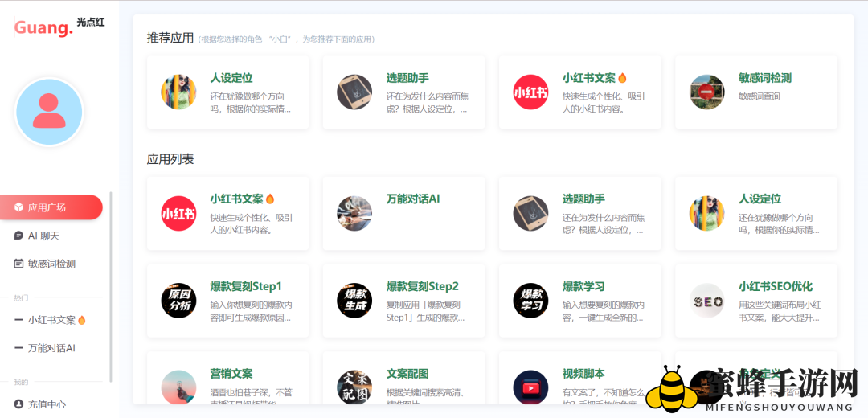The width and height of the screenshot is (868, 418).
Task: Open the 爆款学习 title
Action: point(583,286)
